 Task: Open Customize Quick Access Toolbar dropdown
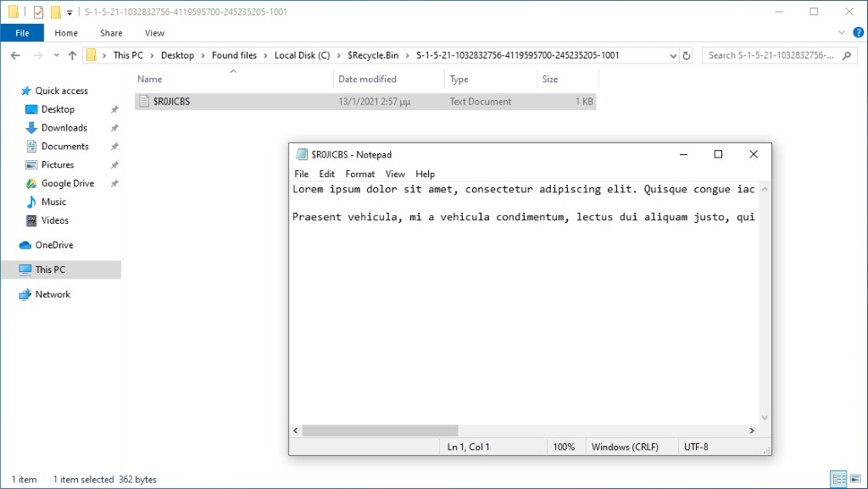[70, 12]
